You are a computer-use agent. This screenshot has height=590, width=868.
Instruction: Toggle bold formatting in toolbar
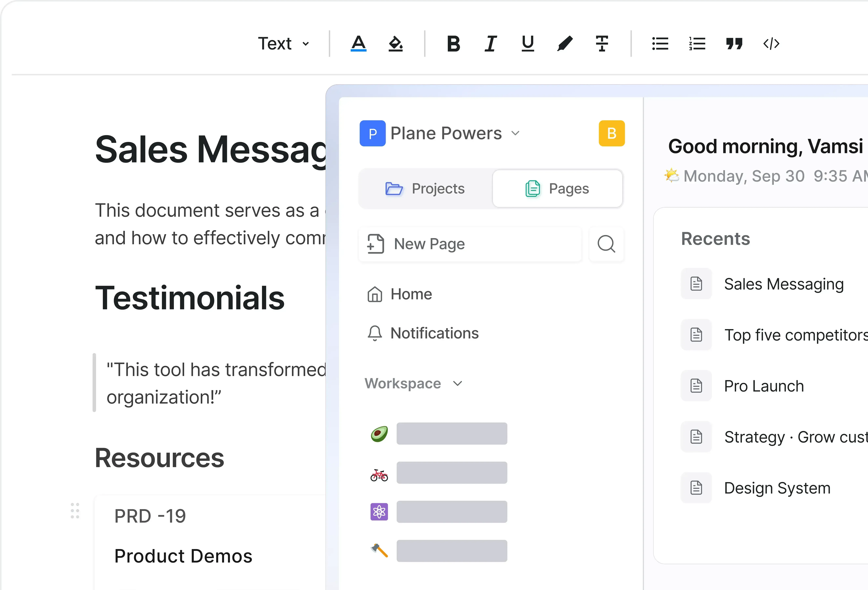(453, 44)
